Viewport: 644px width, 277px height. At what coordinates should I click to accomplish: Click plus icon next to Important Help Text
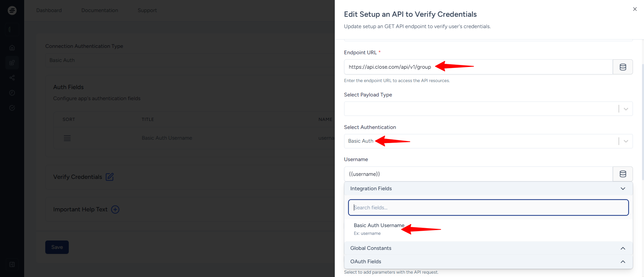[115, 209]
